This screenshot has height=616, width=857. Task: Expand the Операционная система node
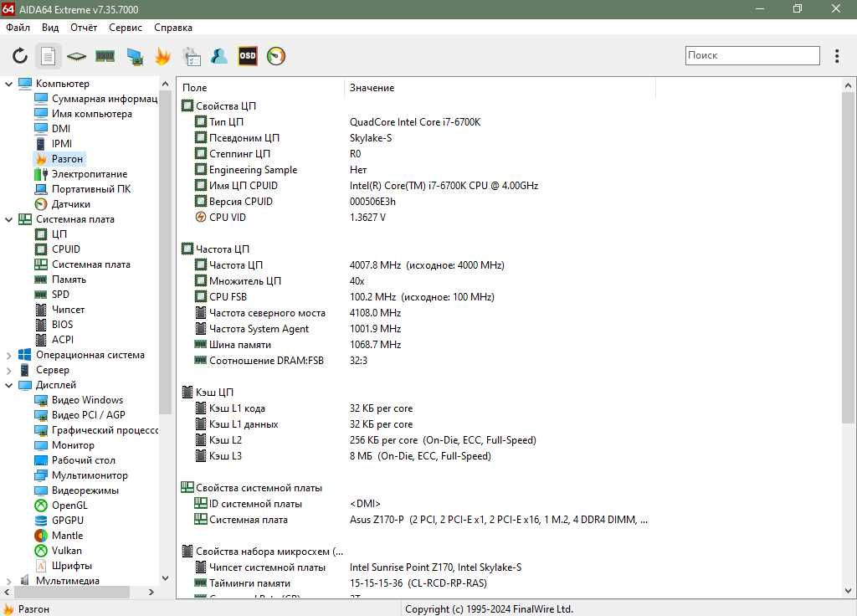coord(8,355)
